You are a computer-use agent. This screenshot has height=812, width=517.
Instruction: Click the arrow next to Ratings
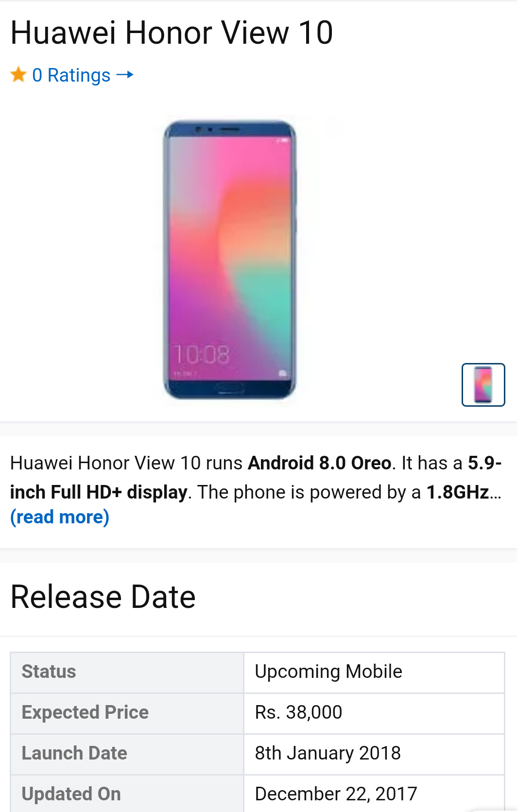[x=125, y=75]
